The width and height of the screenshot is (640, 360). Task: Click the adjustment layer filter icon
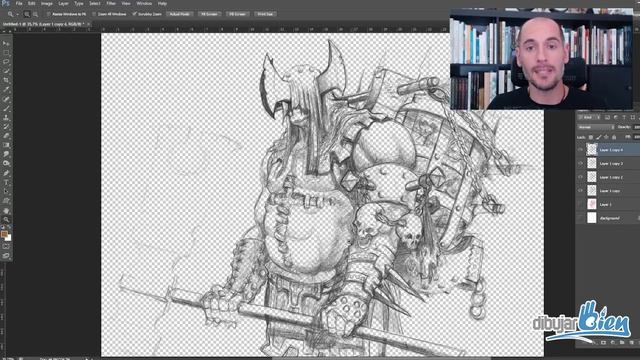point(616,118)
